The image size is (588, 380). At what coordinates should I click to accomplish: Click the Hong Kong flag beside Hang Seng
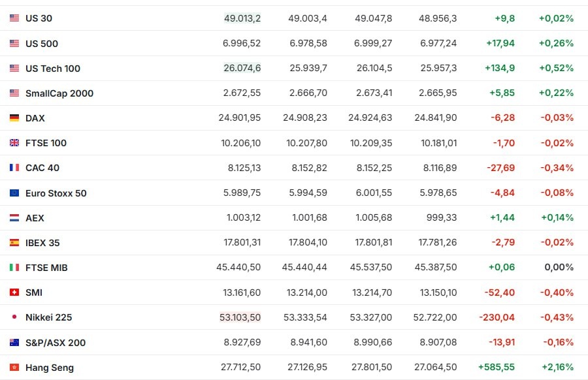[x=14, y=368]
